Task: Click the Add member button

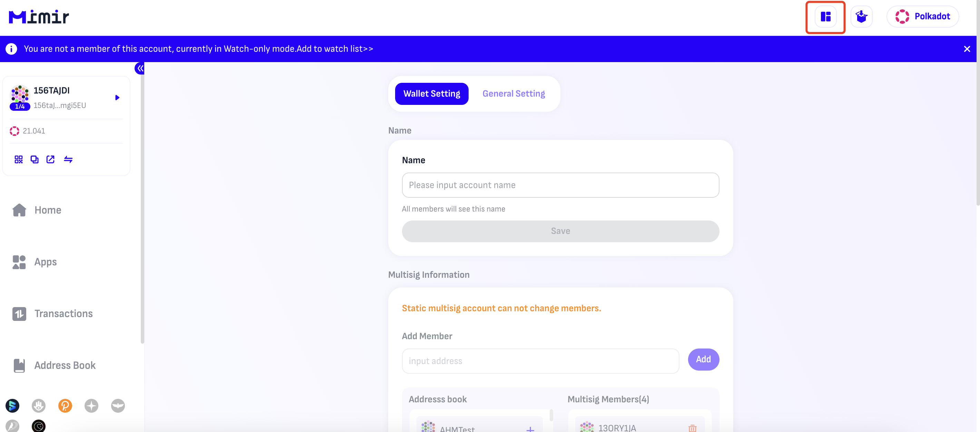Action: point(703,359)
